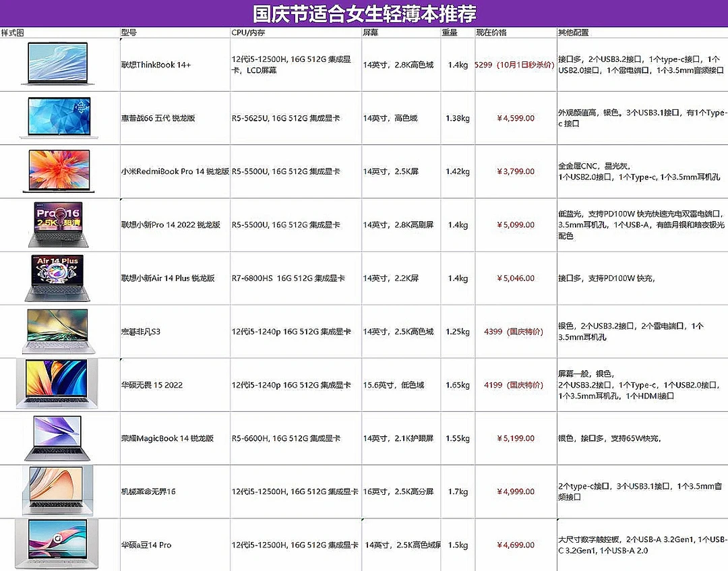Click the 华硕a豆14 Pro laptop image

(57, 544)
